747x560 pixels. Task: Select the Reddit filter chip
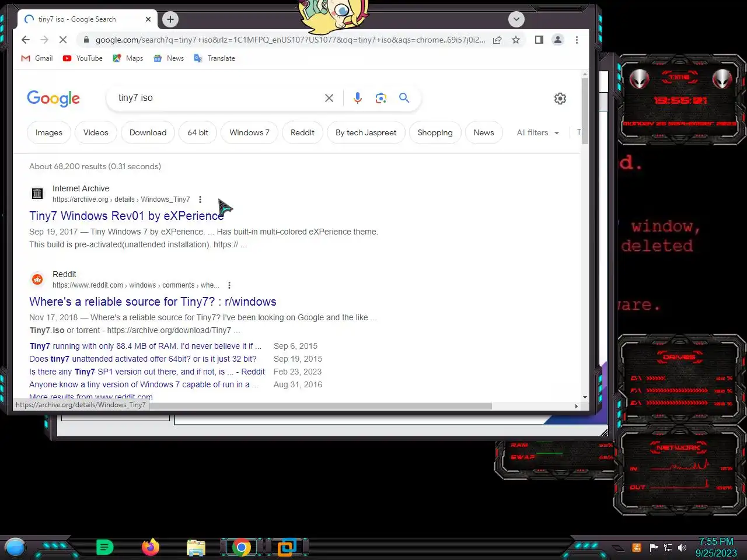(x=302, y=133)
